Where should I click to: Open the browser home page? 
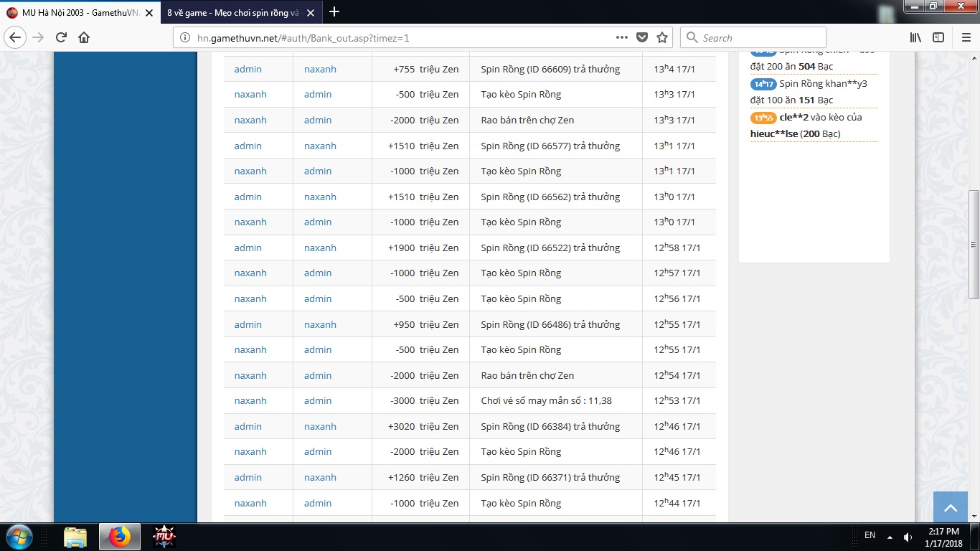(84, 37)
